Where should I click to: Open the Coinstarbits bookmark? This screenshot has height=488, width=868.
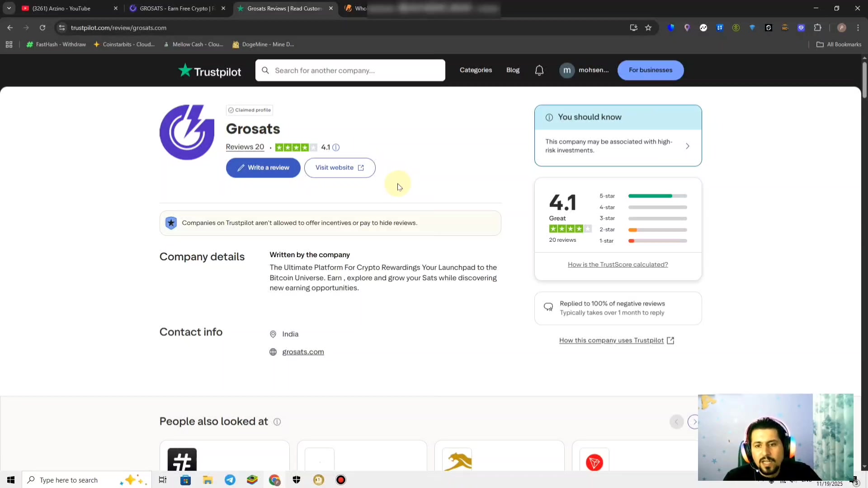pos(124,44)
